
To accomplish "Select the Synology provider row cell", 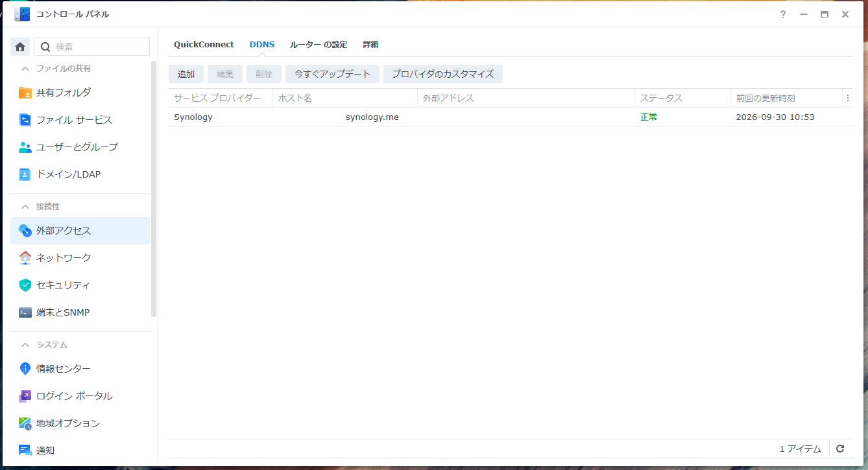I will 221,117.
